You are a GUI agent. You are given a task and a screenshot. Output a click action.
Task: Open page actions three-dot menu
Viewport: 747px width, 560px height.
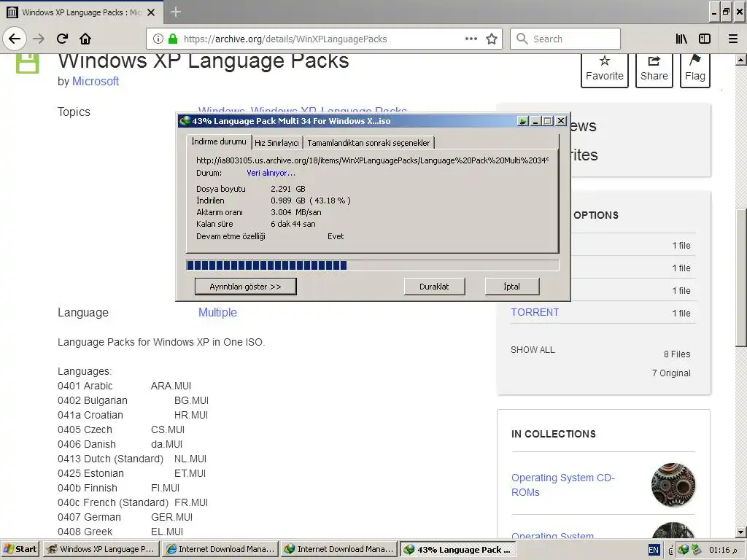(x=471, y=39)
